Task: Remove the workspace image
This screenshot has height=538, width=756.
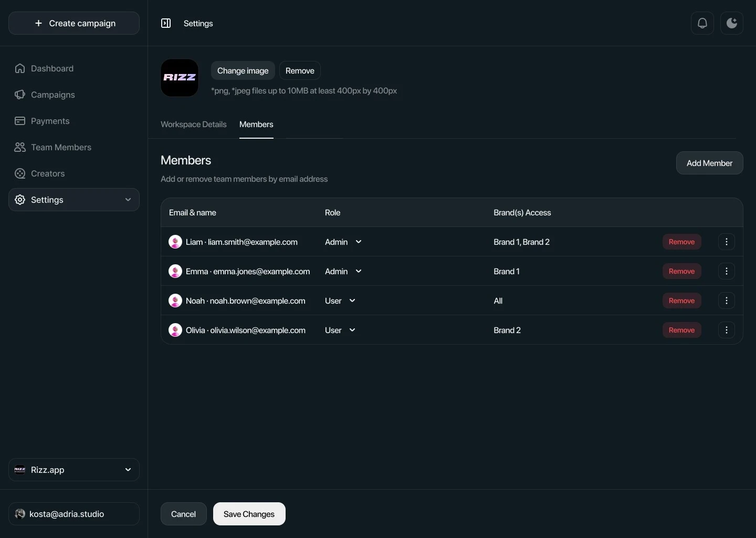Action: coord(300,70)
